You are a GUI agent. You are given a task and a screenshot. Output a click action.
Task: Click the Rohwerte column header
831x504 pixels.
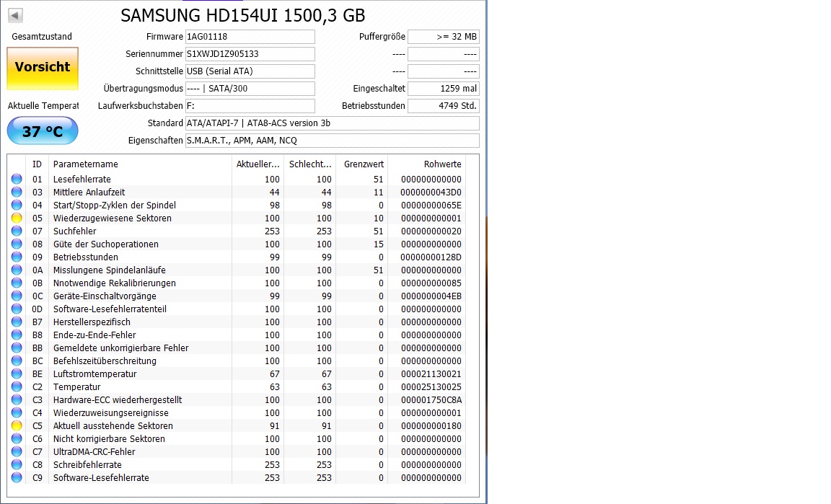click(426, 164)
